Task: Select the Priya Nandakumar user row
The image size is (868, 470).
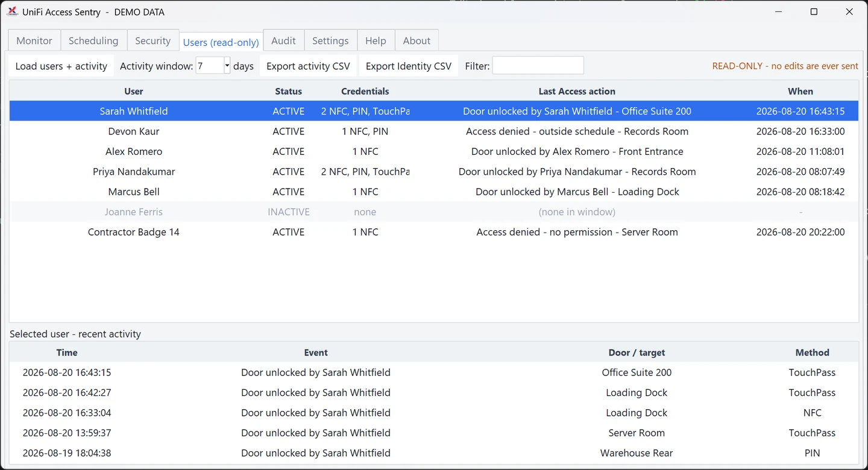Action: [434, 172]
